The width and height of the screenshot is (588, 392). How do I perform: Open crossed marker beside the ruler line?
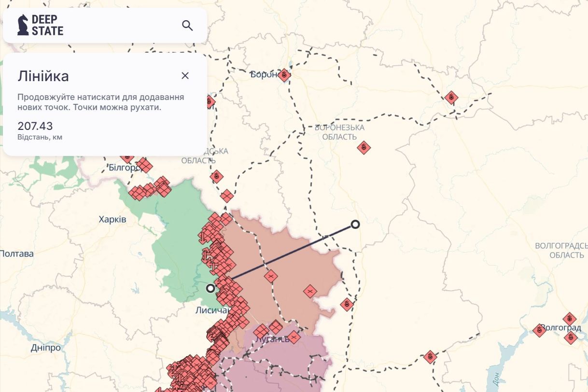coord(271,277)
